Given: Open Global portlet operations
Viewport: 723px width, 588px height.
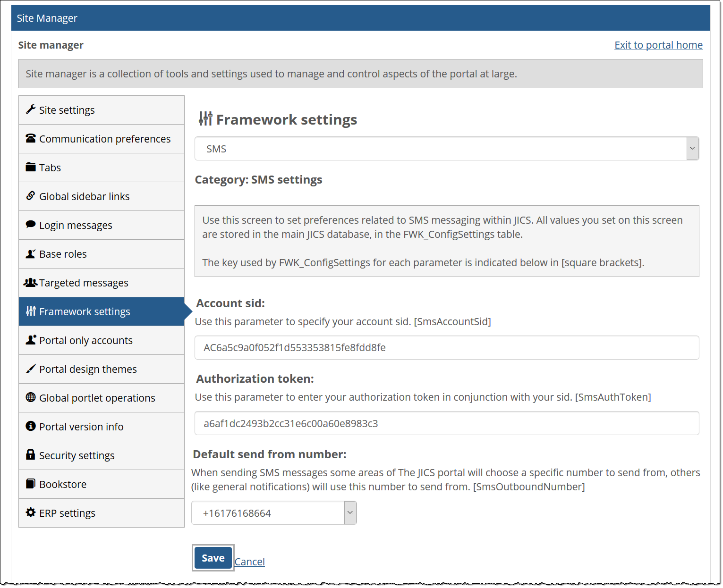Looking at the screenshot, I should pyautogui.click(x=102, y=398).
